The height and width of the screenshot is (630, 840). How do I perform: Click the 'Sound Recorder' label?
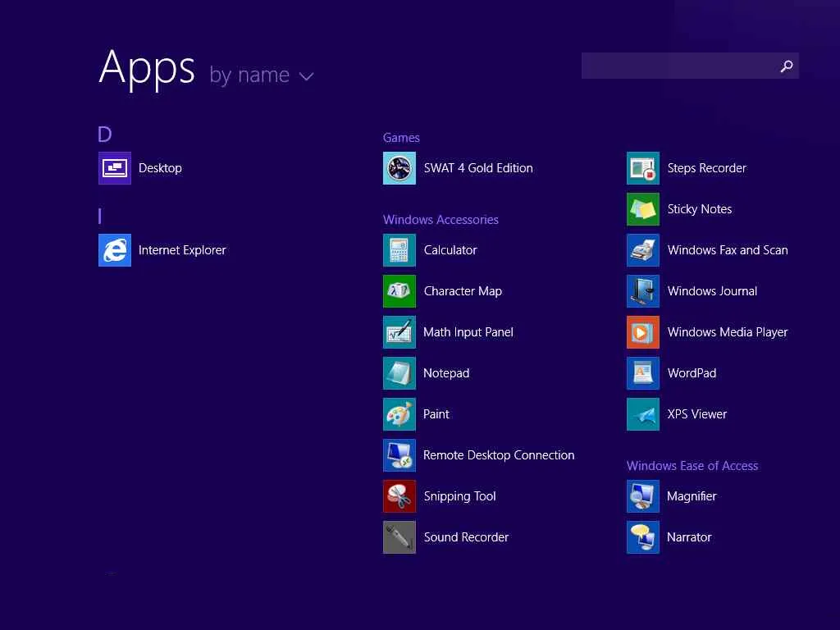coord(466,537)
